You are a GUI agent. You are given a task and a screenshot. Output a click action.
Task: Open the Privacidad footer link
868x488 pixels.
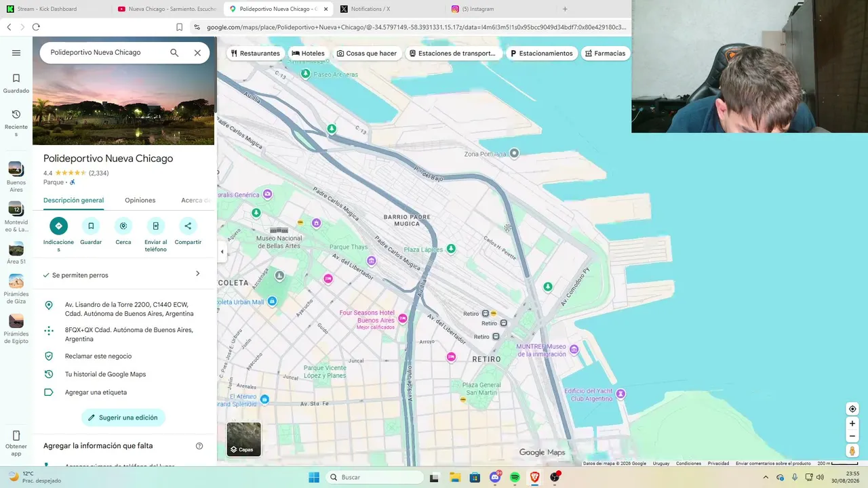[x=718, y=464]
